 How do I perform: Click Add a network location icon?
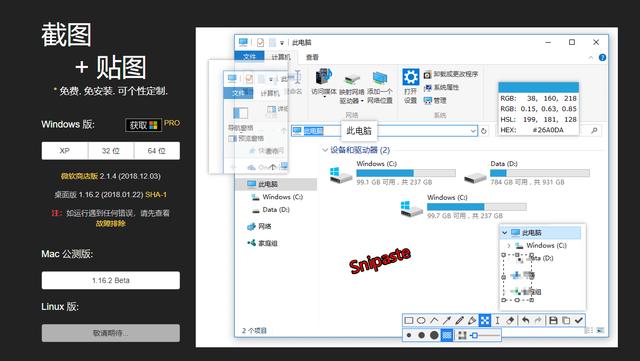380,78
